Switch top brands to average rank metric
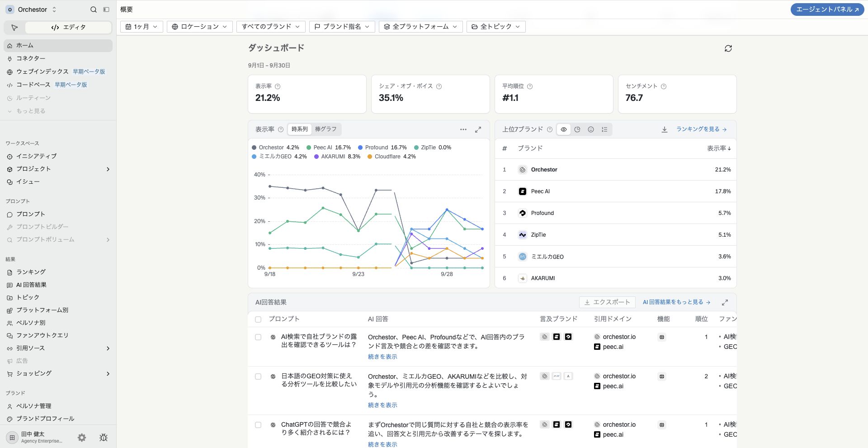 coord(604,129)
